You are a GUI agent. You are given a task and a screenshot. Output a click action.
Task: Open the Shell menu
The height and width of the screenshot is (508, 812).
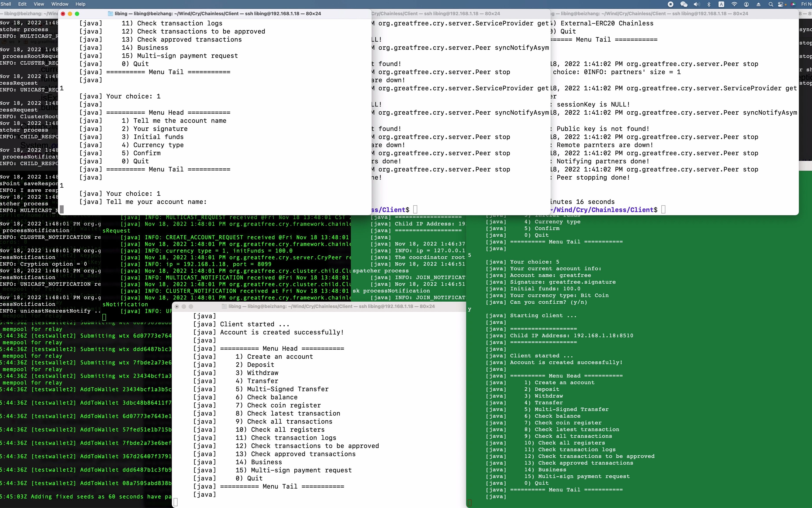click(x=6, y=4)
